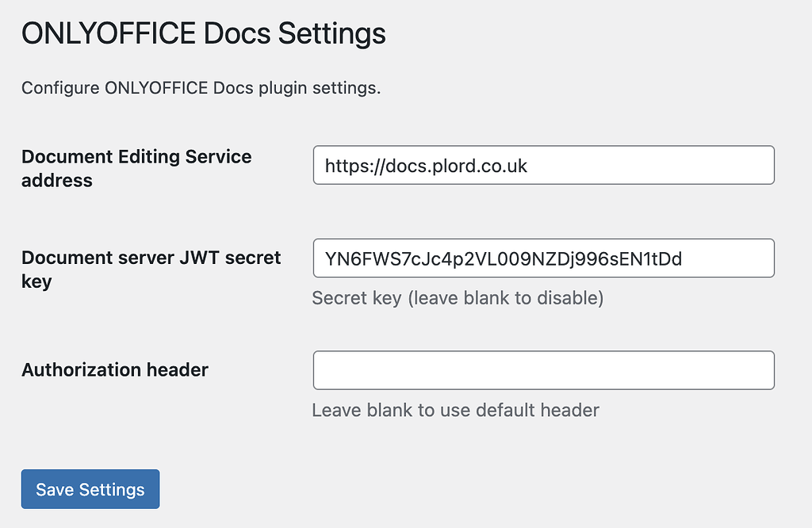Viewport: 812px width, 528px height.
Task: Click the 'Document server JWT secret key' label
Action: pos(151,270)
